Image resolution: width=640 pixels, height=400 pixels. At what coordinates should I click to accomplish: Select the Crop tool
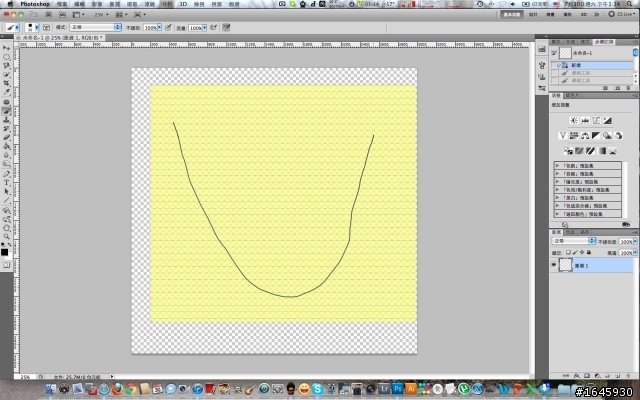pos(7,83)
